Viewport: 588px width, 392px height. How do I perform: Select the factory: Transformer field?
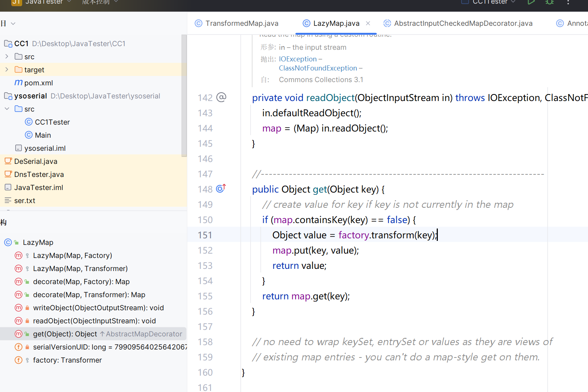coord(67,360)
